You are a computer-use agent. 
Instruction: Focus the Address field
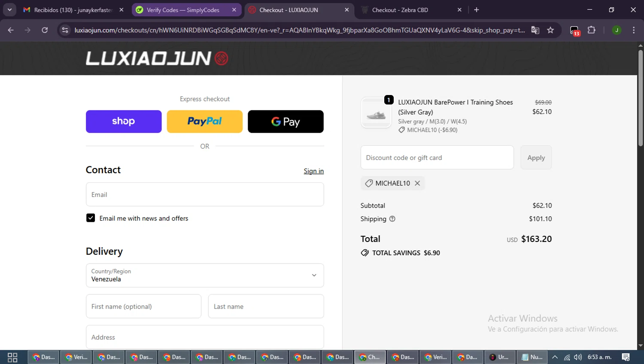click(205, 337)
